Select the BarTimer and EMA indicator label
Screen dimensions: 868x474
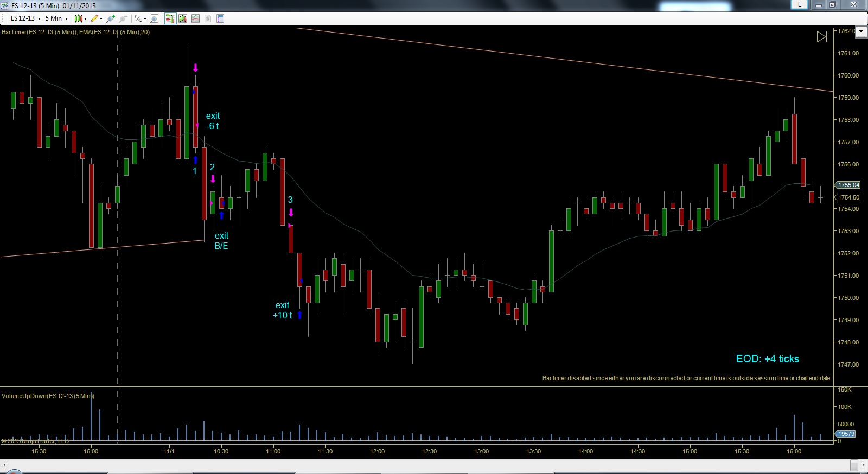click(x=75, y=32)
